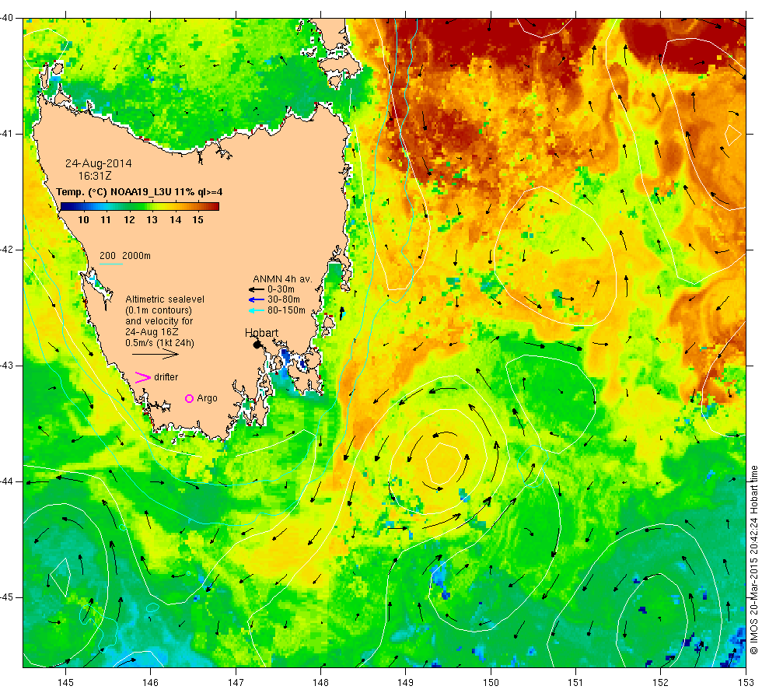Click the longitude '151' axis label

[575, 683]
